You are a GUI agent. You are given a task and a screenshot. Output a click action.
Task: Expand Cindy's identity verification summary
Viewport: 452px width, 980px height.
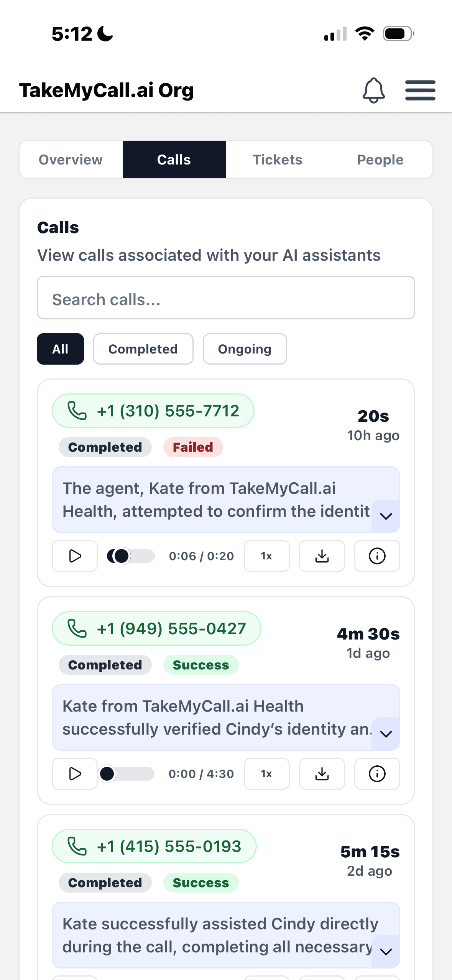pyautogui.click(x=385, y=733)
